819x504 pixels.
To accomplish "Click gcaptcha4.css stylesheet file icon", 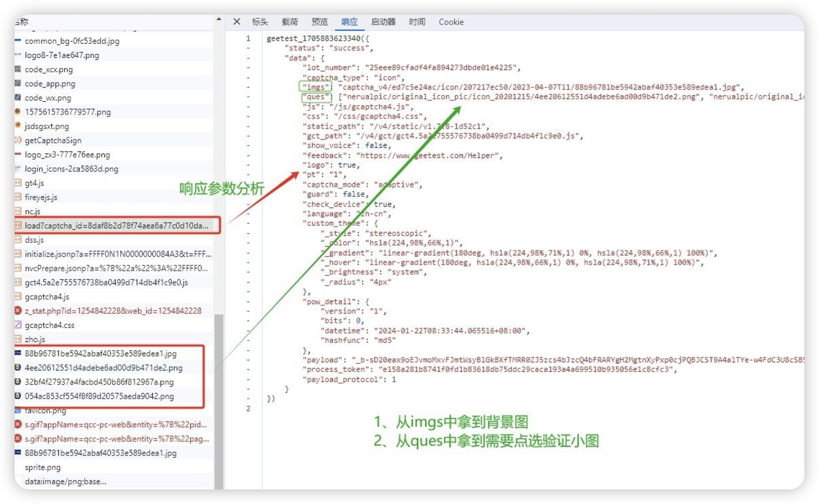I will (x=18, y=325).
